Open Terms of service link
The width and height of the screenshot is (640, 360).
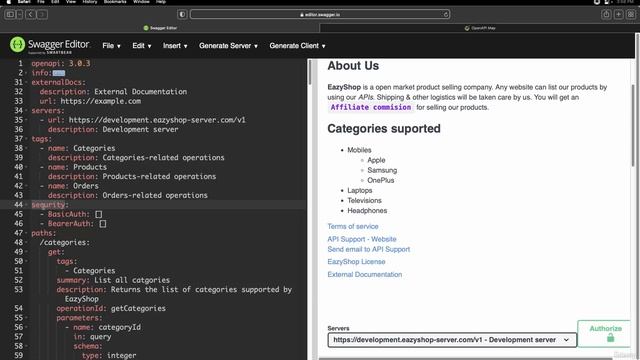click(x=353, y=226)
